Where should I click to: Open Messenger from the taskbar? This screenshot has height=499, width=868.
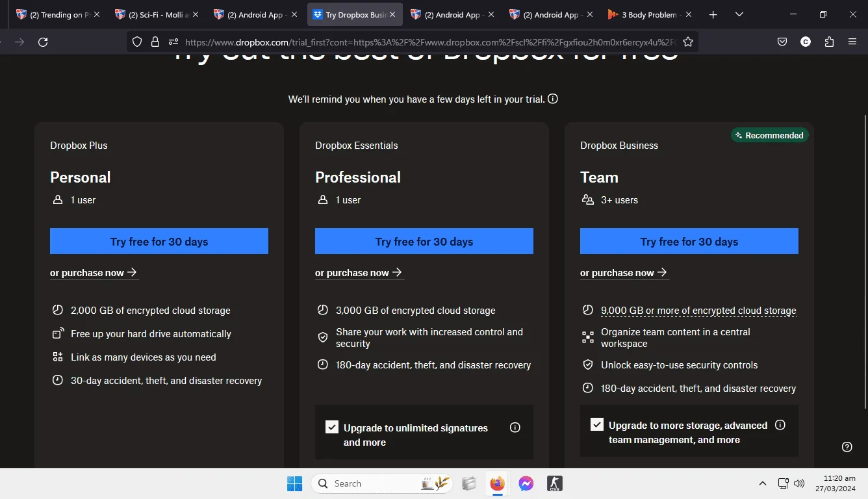pyautogui.click(x=526, y=483)
